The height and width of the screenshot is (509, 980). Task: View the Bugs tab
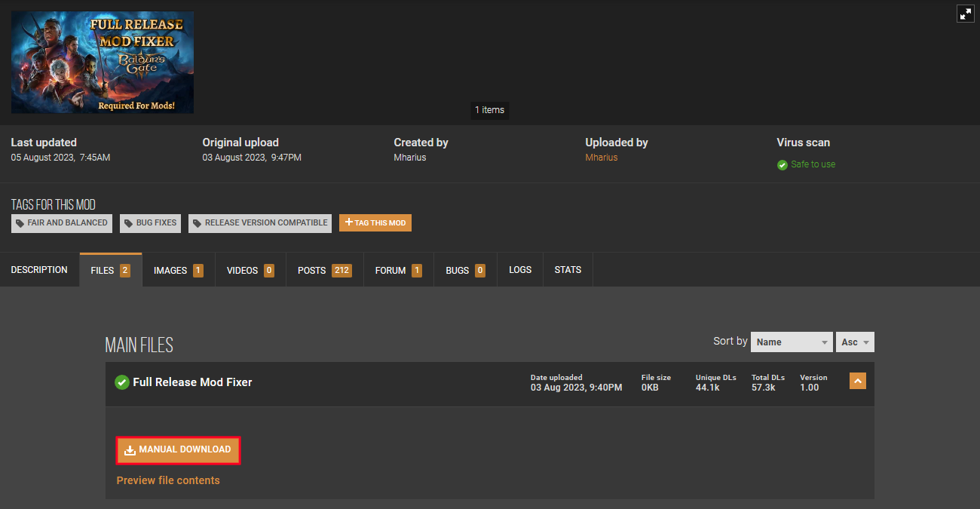point(465,270)
